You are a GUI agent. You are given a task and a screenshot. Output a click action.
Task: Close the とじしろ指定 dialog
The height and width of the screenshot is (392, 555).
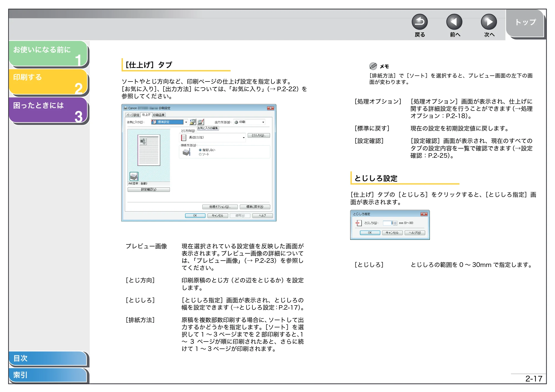tap(424, 214)
